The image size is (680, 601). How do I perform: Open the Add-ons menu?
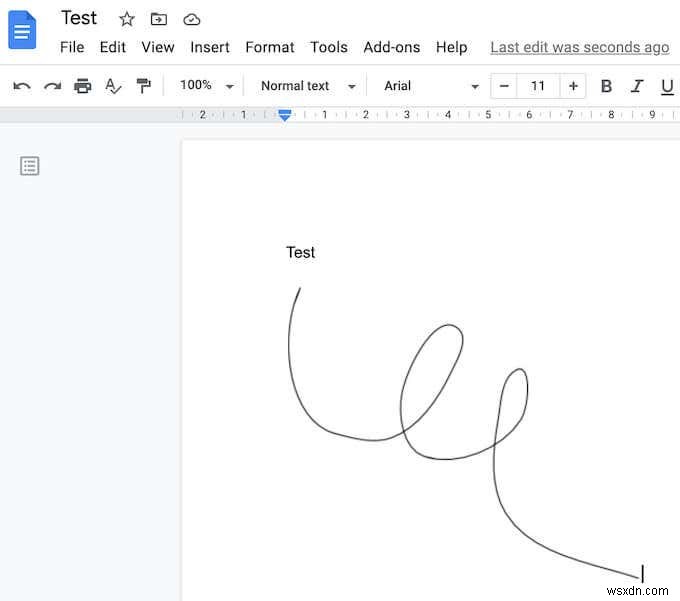click(392, 47)
